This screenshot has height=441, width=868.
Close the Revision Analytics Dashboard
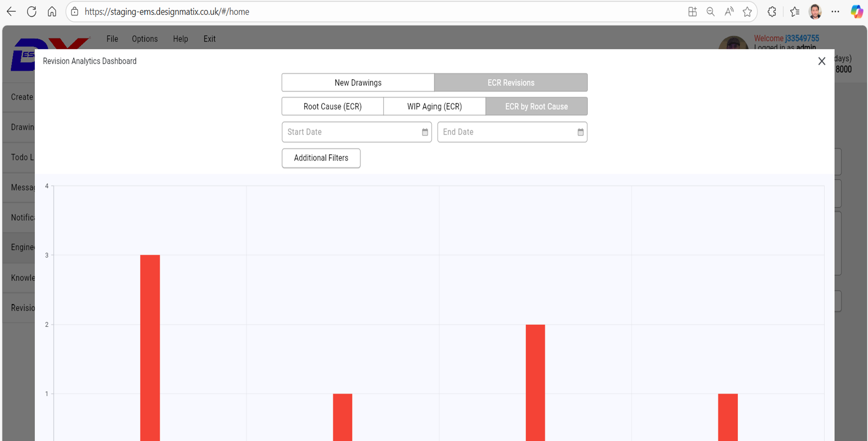(x=821, y=61)
